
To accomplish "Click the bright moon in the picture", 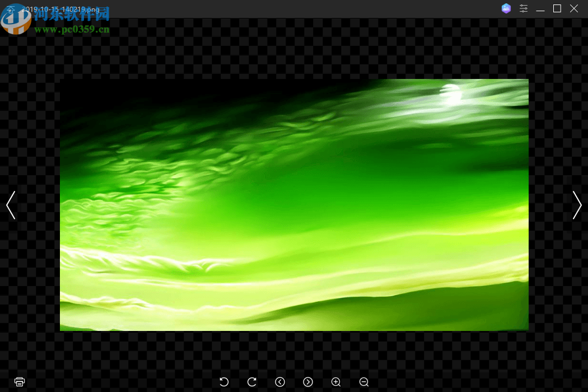I will tap(451, 94).
